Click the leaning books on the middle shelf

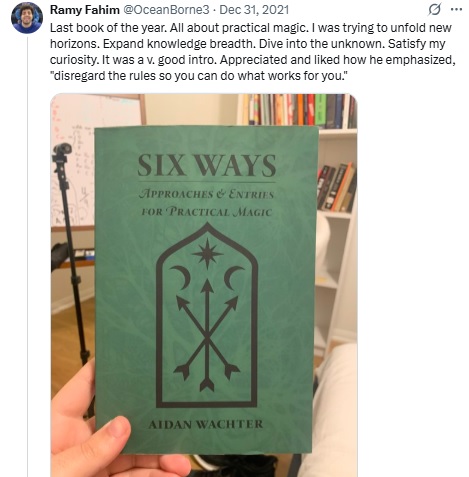click(x=336, y=187)
